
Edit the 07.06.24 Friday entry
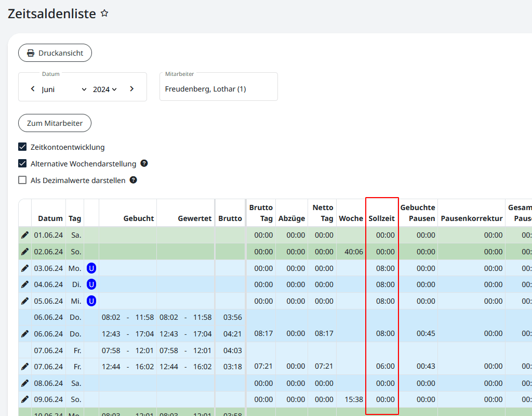25,366
